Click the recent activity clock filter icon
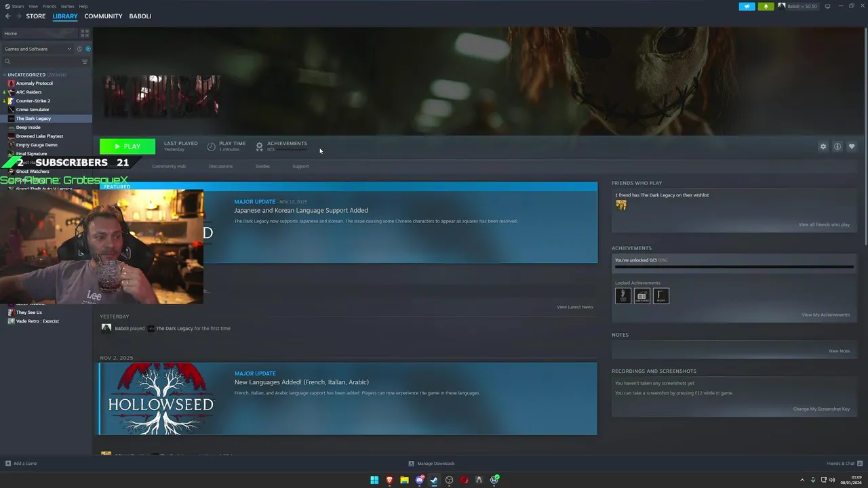Image resolution: width=868 pixels, height=488 pixels. tap(79, 49)
